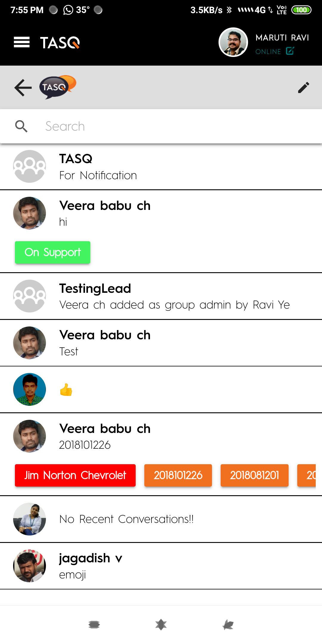Tap the TASQ chat bubble logo
This screenshot has width=322, height=644.
[58, 87]
